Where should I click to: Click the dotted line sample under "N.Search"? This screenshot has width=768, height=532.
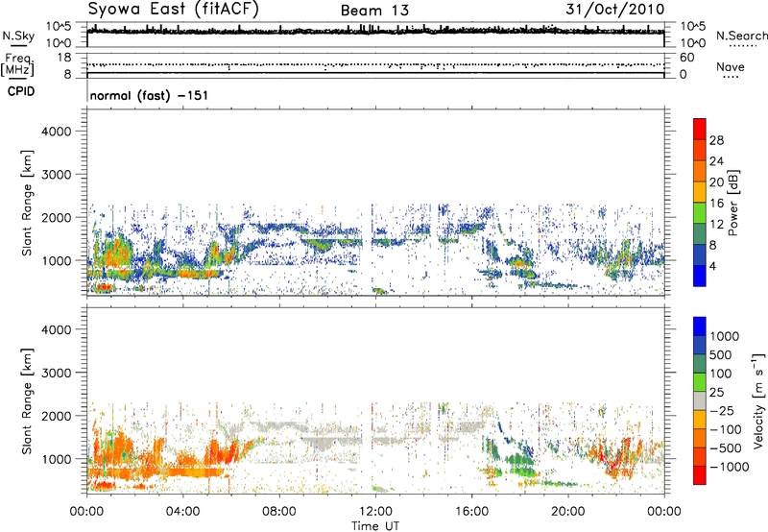pyautogui.click(x=743, y=46)
